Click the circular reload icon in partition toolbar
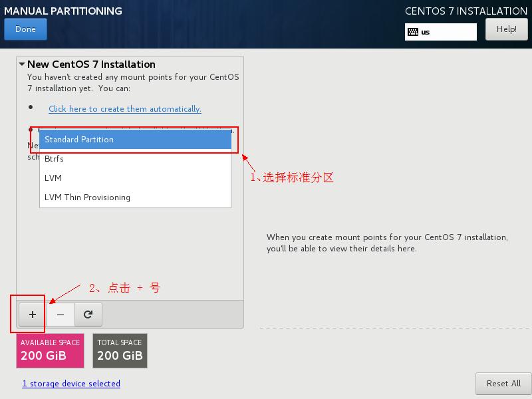The height and width of the screenshot is (399, 532). (x=88, y=314)
